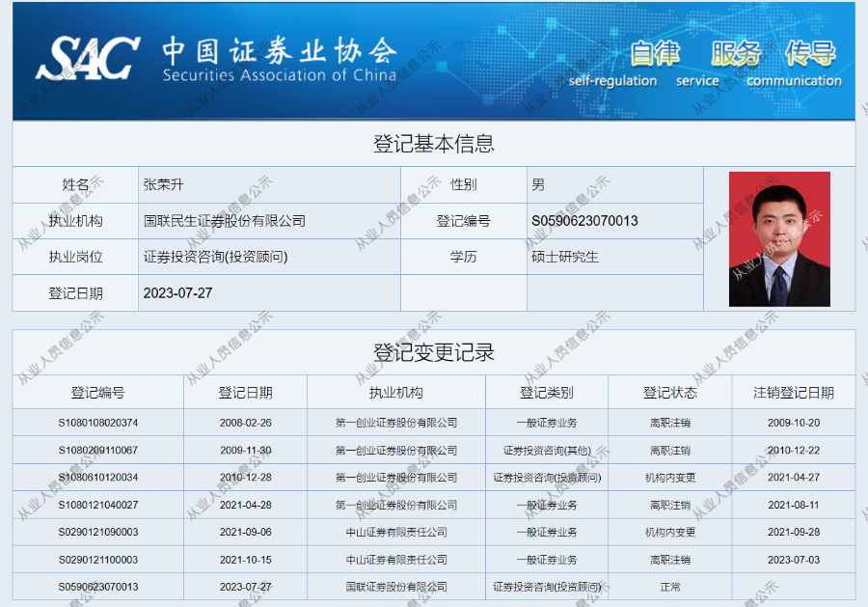Click the 注销登记日期 column header
Viewport: 868px width, 607px height.
[x=794, y=393]
